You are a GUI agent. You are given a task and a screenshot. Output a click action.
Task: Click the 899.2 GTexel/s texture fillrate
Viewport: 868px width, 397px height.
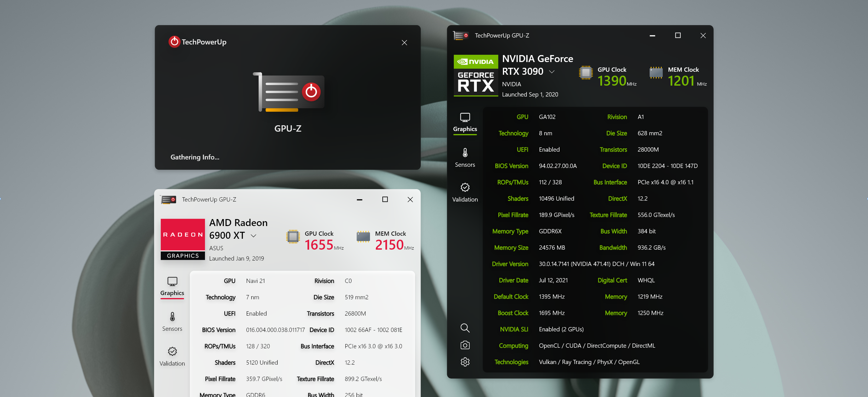tap(363, 379)
